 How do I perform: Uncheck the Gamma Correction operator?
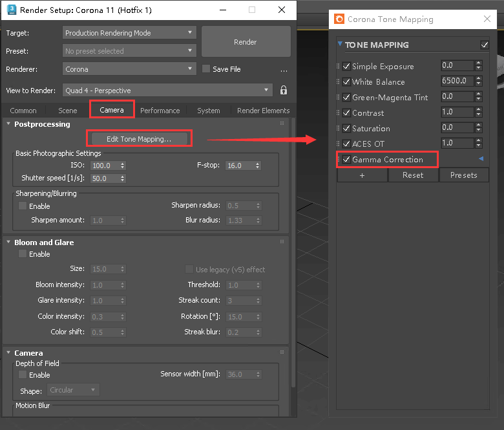coord(347,160)
